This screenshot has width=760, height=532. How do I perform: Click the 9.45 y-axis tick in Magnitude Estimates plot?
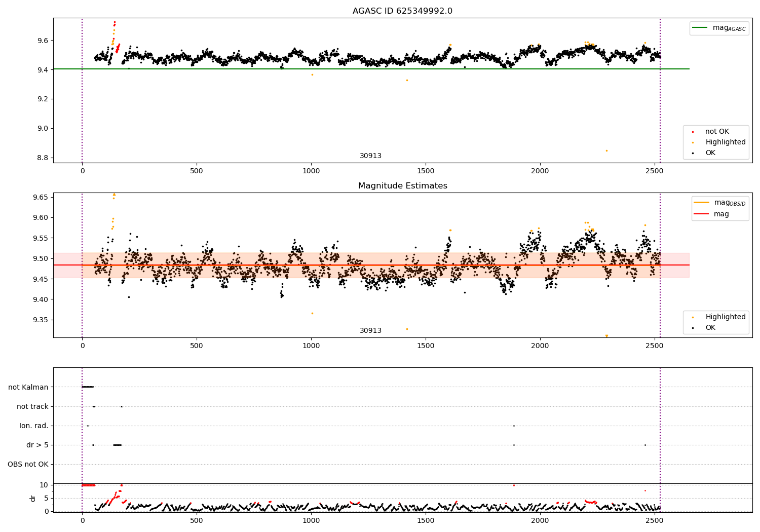point(40,279)
